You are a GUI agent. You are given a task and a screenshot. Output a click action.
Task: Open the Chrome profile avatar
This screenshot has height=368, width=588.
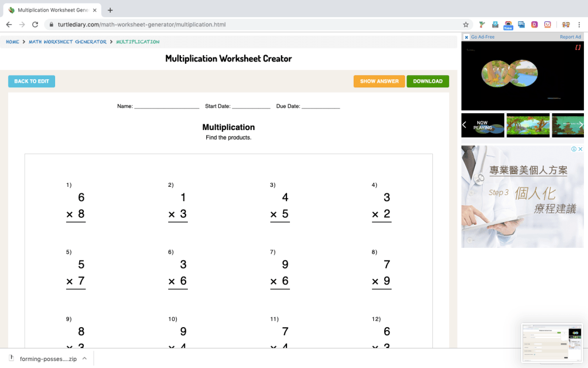tap(566, 25)
